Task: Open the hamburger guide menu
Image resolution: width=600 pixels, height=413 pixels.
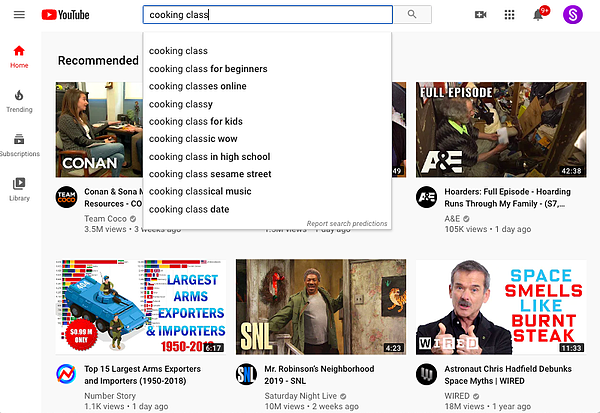Action: coord(19,15)
